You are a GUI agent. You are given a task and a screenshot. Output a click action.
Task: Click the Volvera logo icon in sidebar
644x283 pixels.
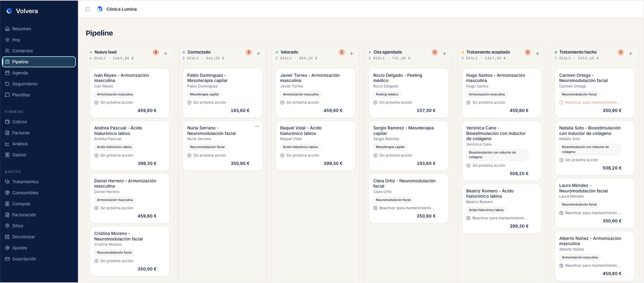[x=9, y=11]
